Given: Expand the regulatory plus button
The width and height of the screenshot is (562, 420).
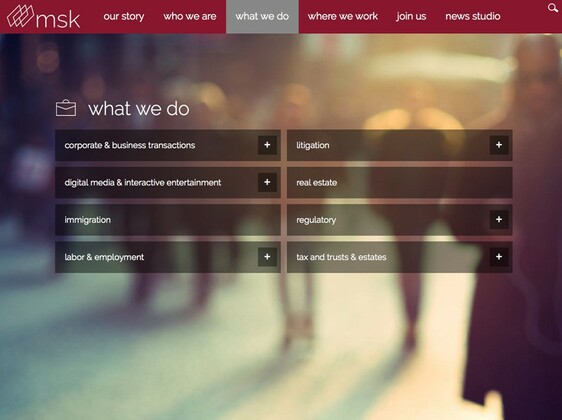Looking at the screenshot, I should pyautogui.click(x=499, y=220).
